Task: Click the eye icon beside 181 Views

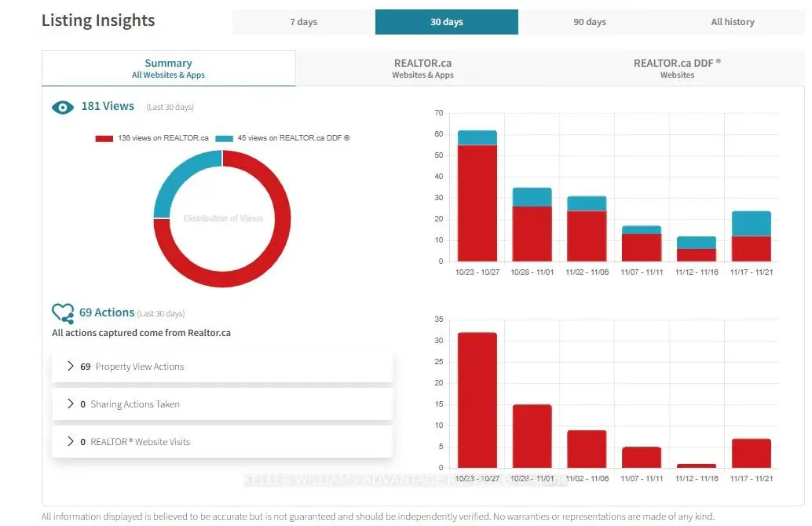Action: click(63, 107)
